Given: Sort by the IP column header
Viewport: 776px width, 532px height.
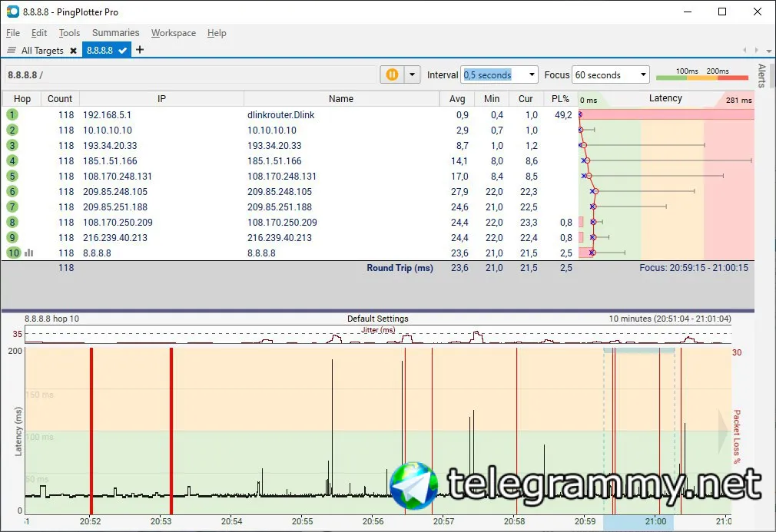Looking at the screenshot, I should click(x=161, y=99).
